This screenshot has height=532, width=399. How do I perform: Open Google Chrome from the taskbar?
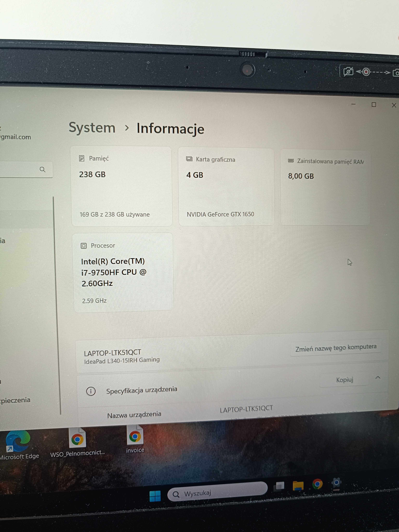pos(317,484)
